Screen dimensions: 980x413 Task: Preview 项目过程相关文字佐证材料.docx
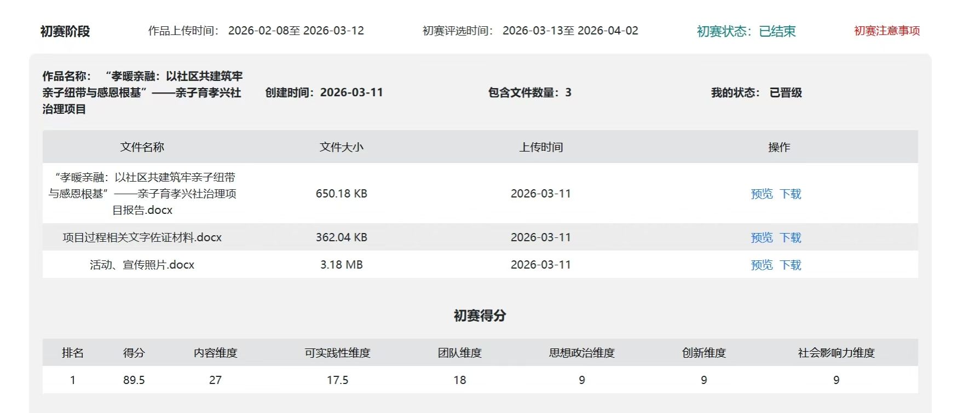pos(762,237)
